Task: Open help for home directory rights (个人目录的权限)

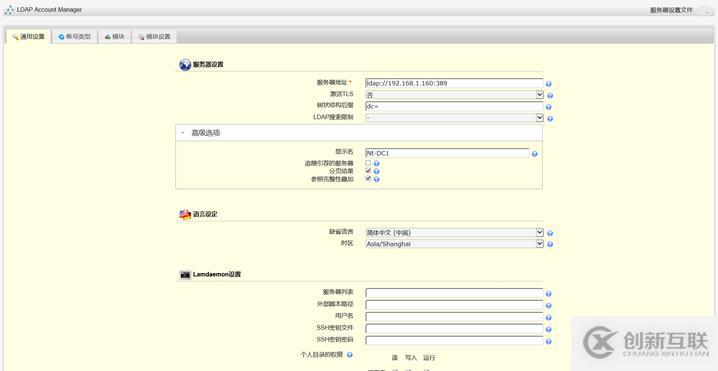Action: tap(350, 355)
